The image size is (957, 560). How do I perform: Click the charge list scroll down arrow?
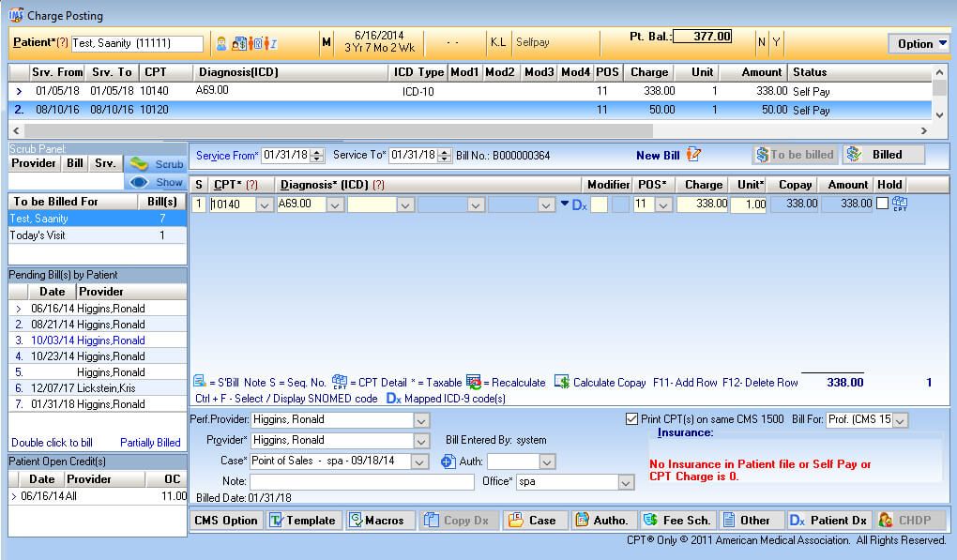[940, 114]
